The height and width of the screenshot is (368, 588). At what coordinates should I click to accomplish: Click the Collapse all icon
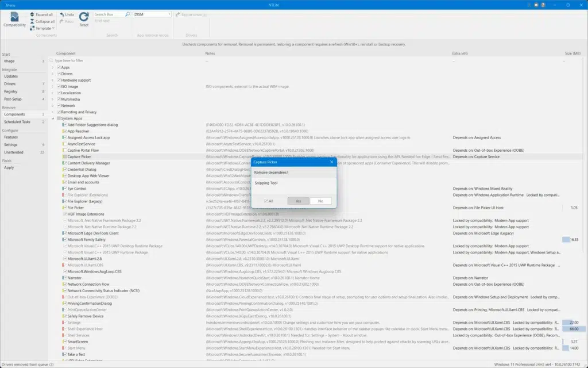tap(32, 21)
